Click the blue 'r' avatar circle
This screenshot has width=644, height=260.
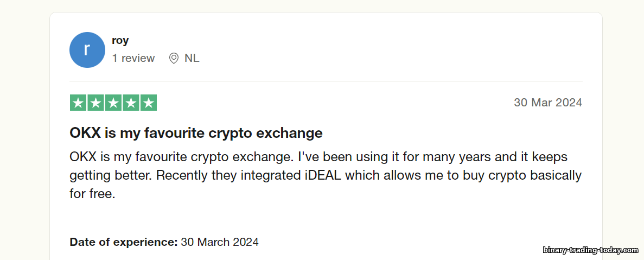[87, 50]
